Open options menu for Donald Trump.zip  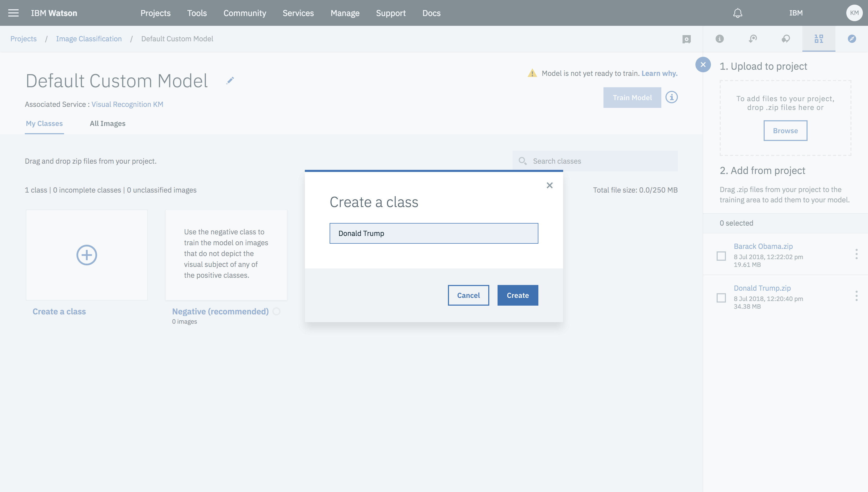pyautogui.click(x=856, y=296)
